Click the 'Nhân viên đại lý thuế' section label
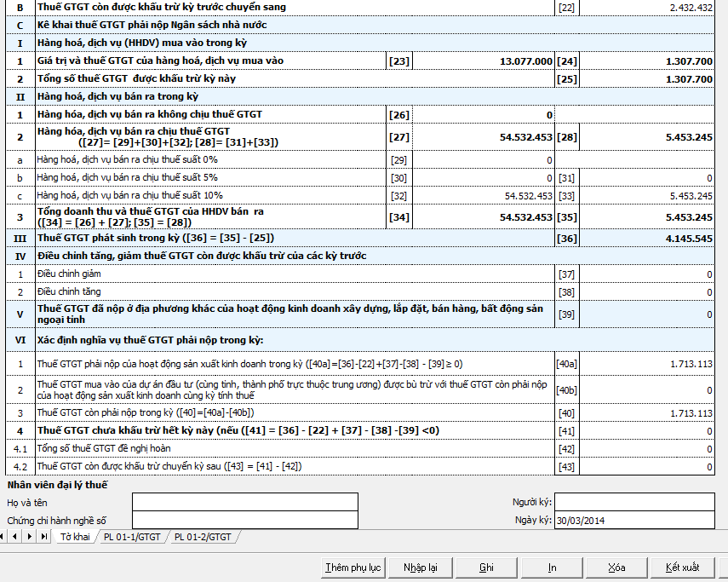This screenshot has width=728, height=582. [57, 485]
